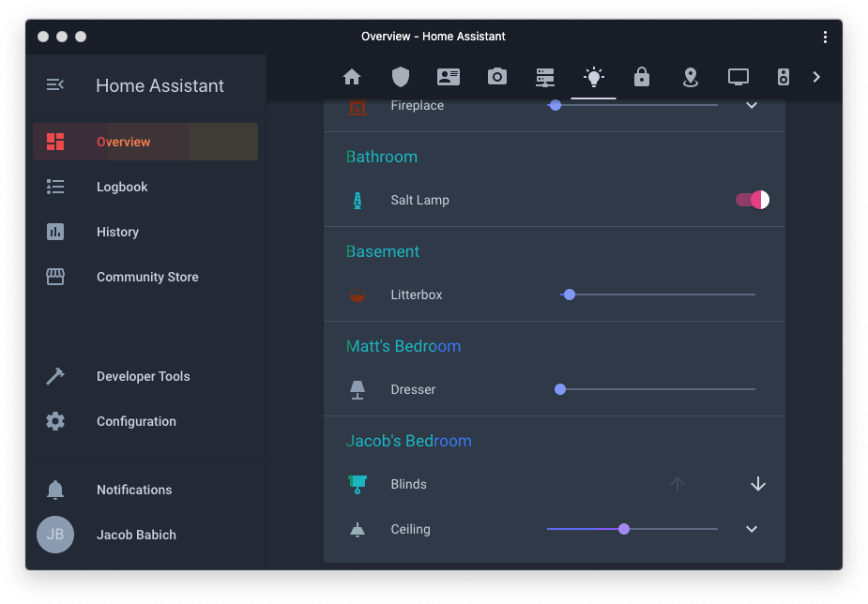Open Community Store
The height and width of the screenshot is (604, 868).
[x=145, y=277]
